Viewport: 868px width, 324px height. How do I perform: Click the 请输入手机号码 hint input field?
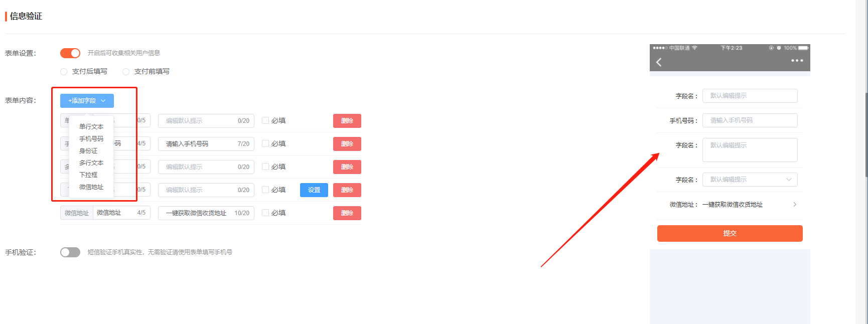[x=206, y=144]
